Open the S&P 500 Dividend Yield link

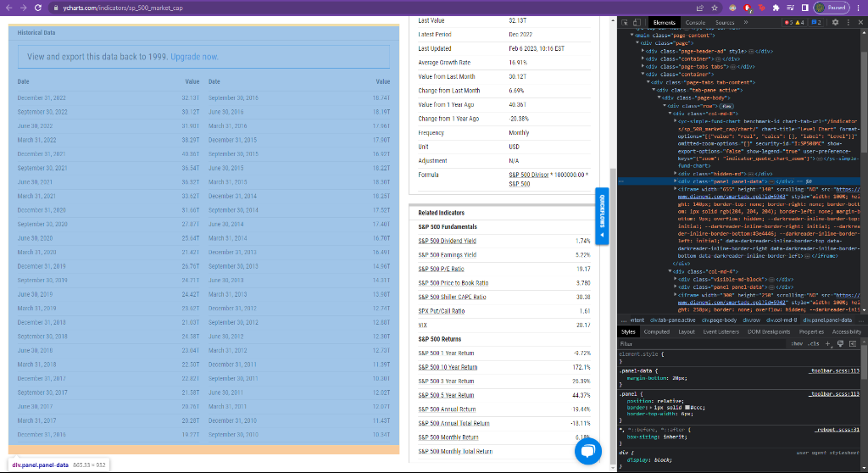pos(447,241)
